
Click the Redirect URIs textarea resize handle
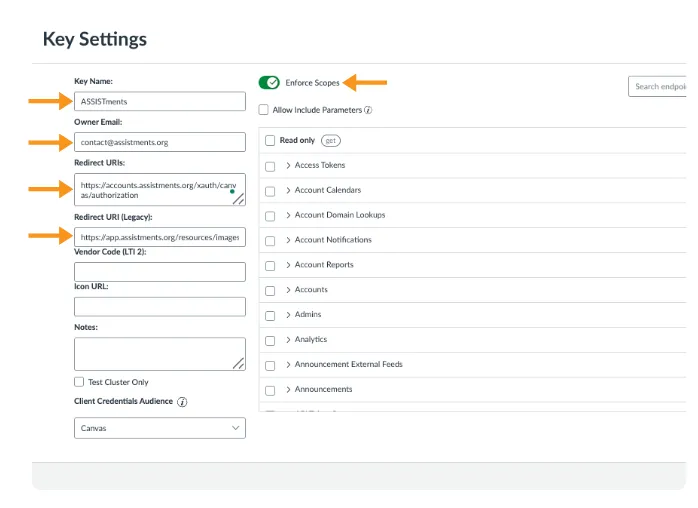click(238, 200)
